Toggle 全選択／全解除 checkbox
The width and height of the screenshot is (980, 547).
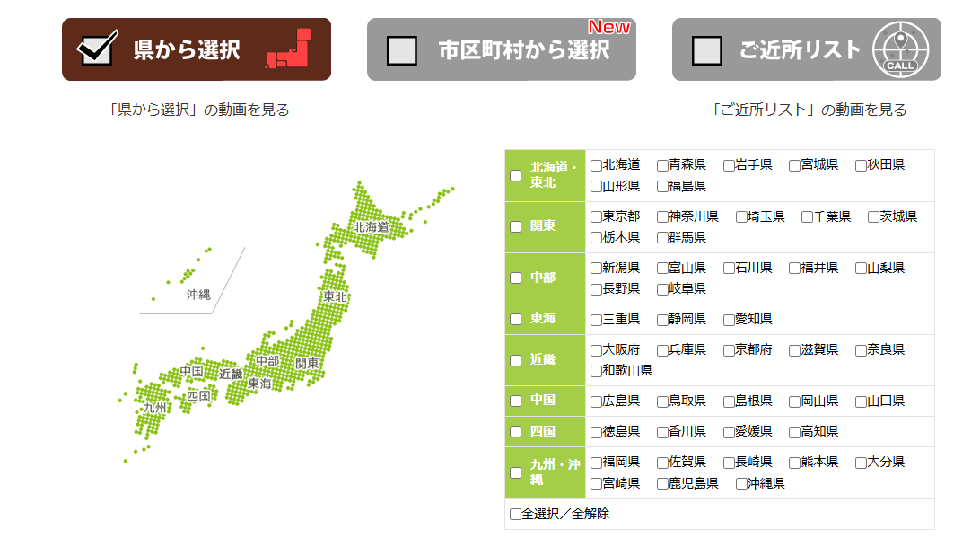(x=515, y=515)
